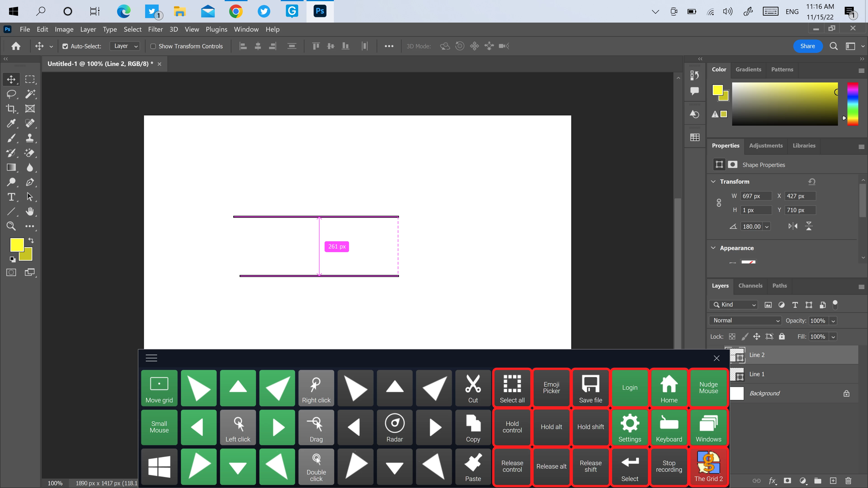
Task: Click the width W input field
Action: tap(756, 196)
